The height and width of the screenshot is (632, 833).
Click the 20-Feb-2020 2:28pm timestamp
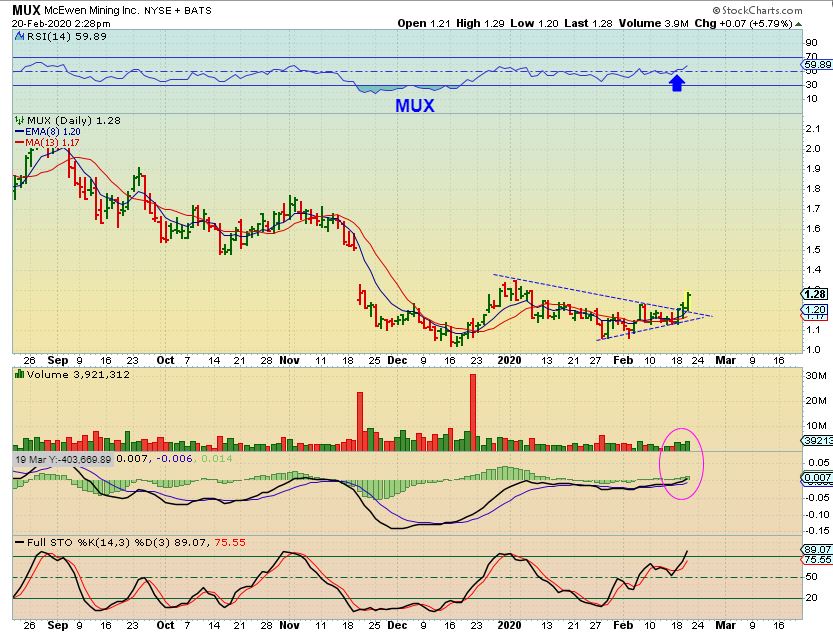point(61,23)
